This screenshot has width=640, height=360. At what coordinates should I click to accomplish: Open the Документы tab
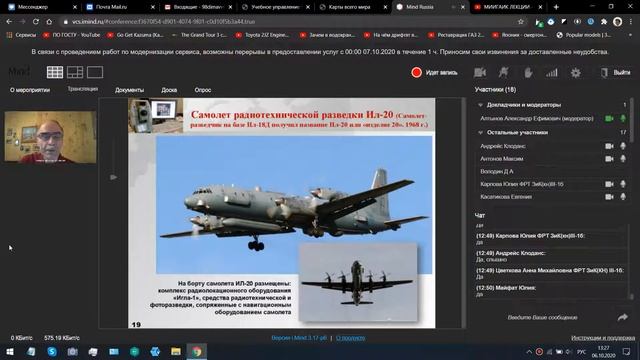click(x=129, y=90)
